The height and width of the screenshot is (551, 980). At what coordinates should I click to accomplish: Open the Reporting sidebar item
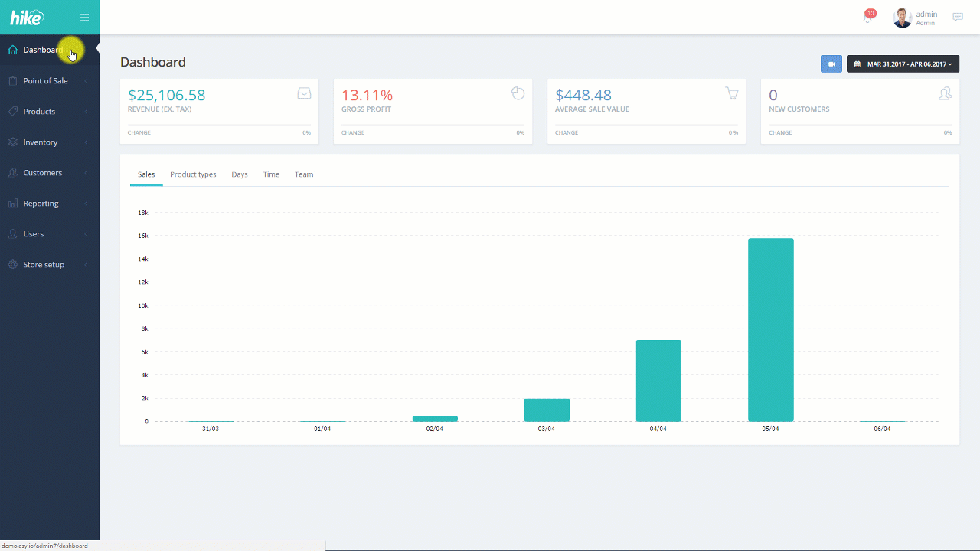pyautogui.click(x=50, y=203)
